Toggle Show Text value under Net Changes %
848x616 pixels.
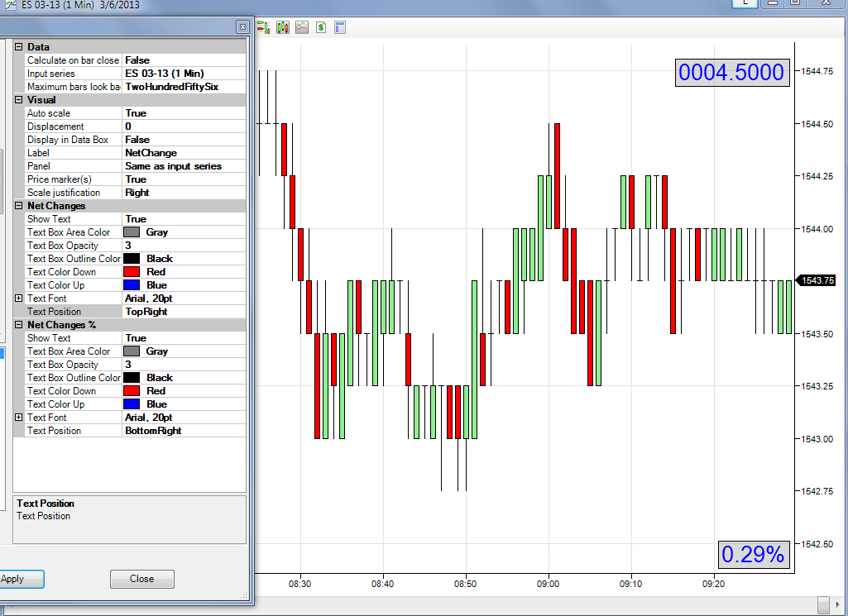(184, 337)
